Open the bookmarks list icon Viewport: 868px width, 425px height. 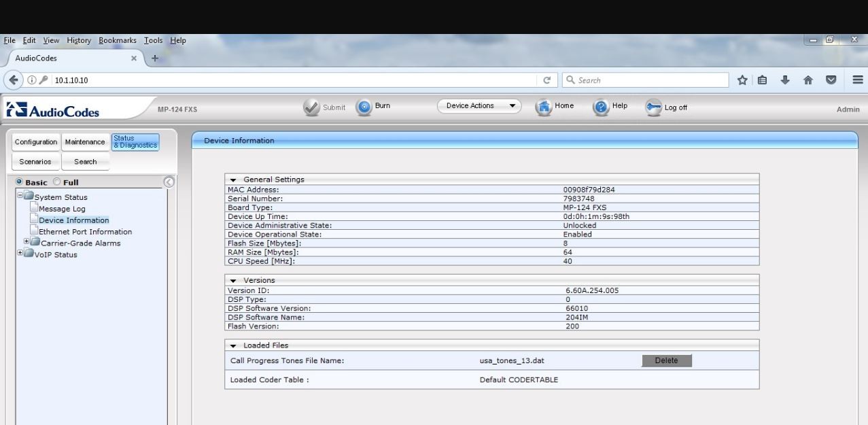pos(763,80)
